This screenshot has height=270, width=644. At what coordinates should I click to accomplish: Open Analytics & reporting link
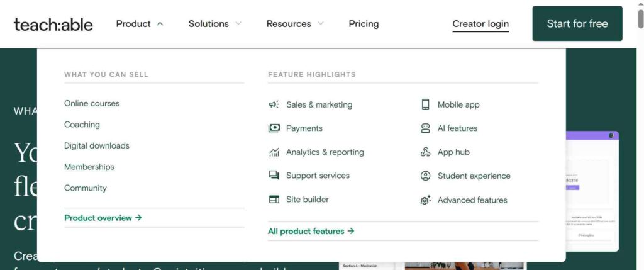[325, 152]
